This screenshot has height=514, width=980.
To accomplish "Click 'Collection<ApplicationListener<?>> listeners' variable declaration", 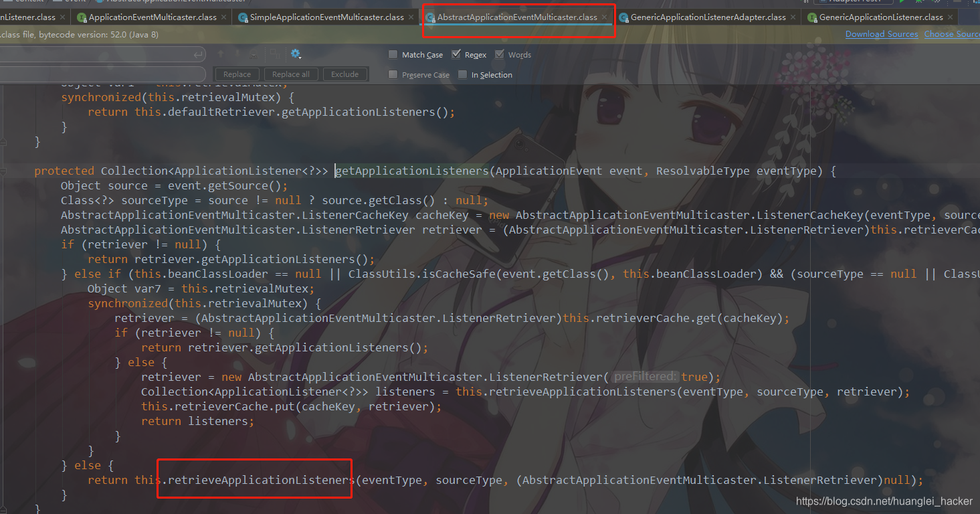I will click(x=288, y=392).
